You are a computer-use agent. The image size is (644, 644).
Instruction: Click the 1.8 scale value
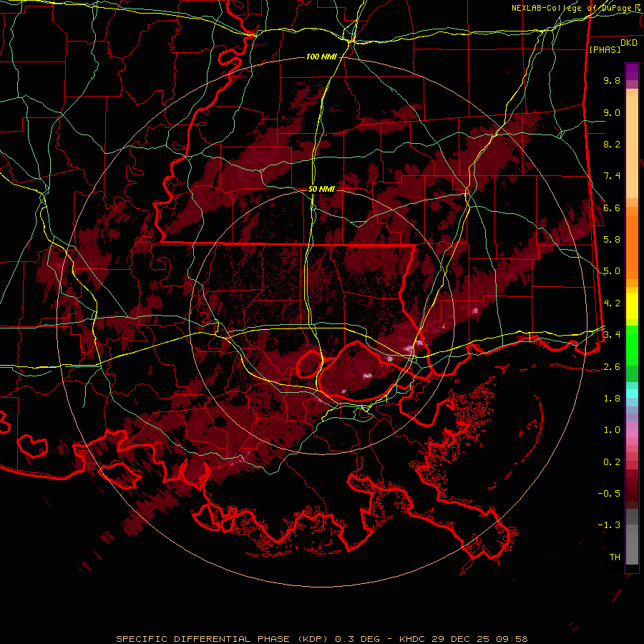pos(612,399)
